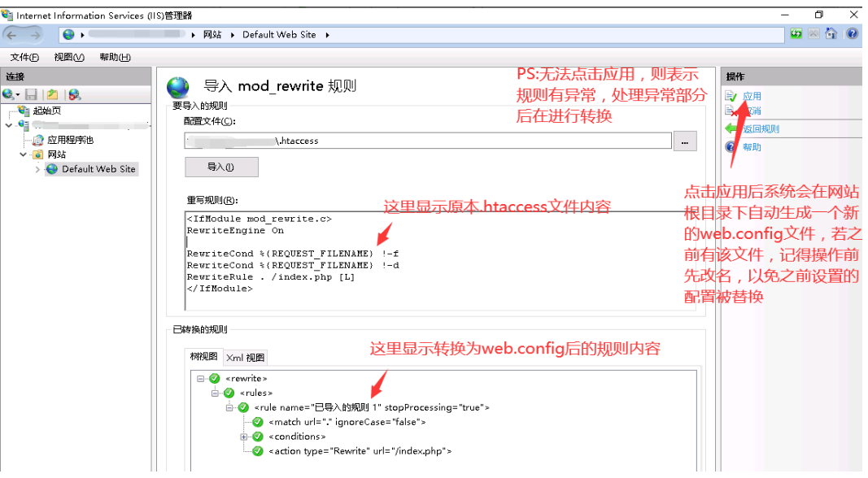
Task: Expand the <conditions> node in the tree
Action: tap(244, 437)
